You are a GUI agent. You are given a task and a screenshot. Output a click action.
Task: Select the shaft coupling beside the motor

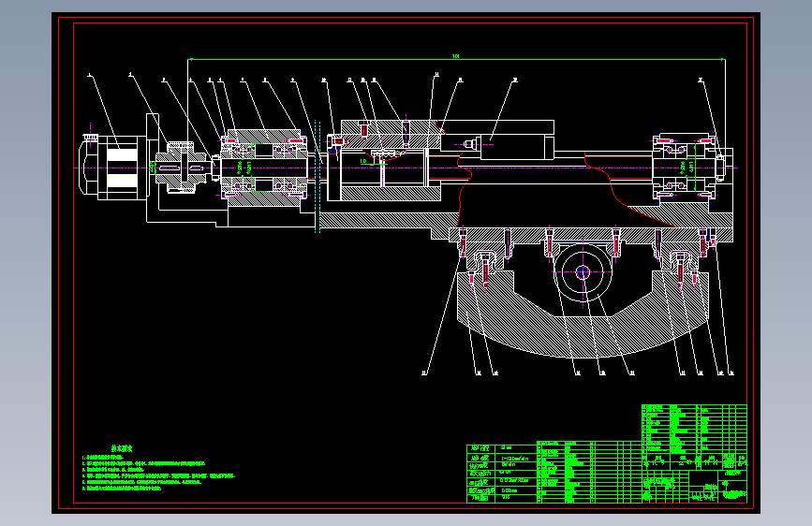pyautogui.click(x=182, y=167)
